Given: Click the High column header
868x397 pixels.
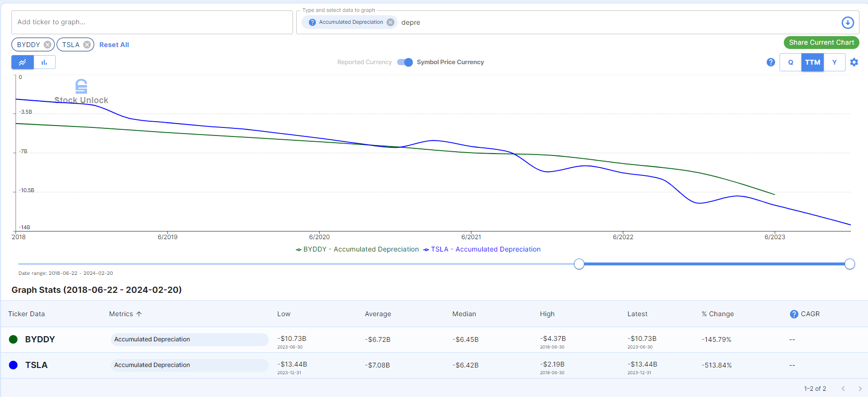Looking at the screenshot, I should click(547, 314).
